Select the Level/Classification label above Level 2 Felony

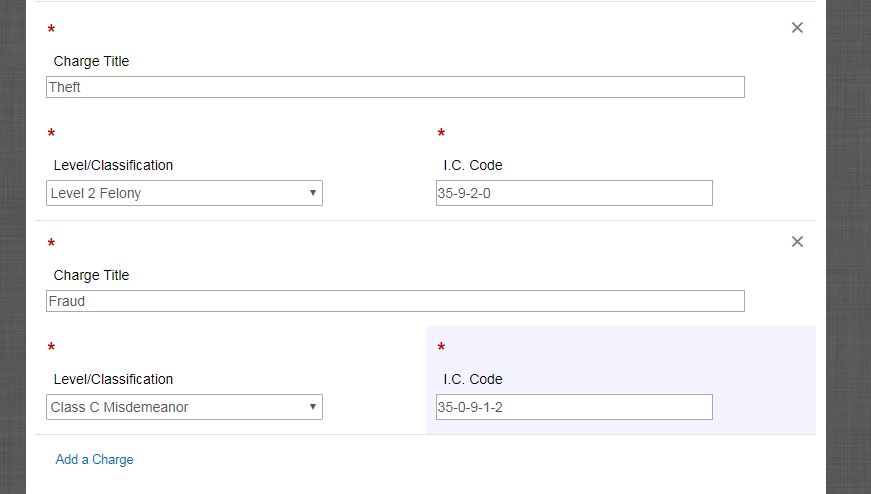click(x=113, y=165)
